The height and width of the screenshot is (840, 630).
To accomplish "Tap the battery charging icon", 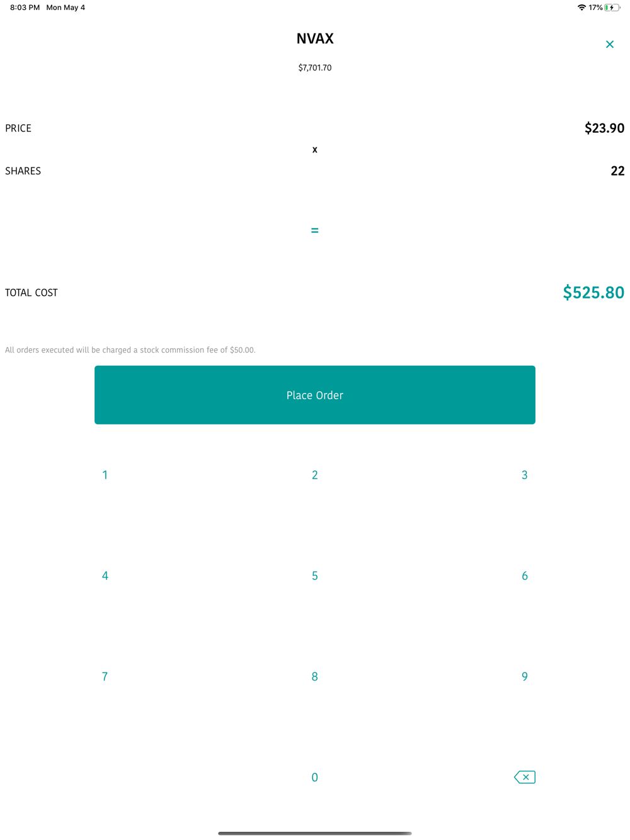I will 611,8.
